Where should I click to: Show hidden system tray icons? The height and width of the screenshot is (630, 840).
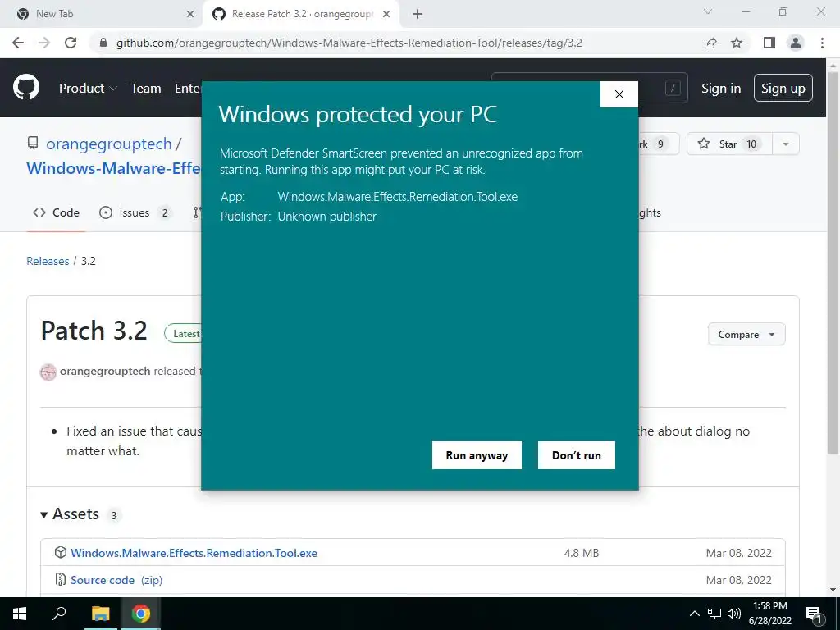694,614
